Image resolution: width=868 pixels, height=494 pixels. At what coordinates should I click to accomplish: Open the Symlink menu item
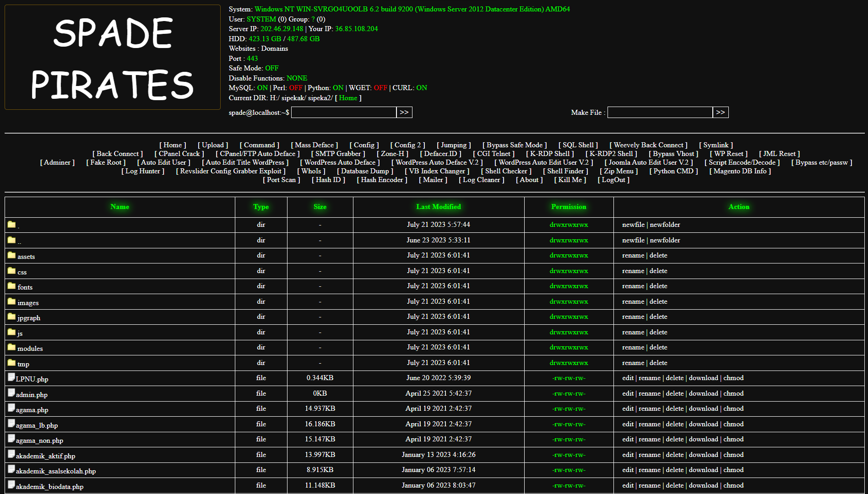(716, 145)
